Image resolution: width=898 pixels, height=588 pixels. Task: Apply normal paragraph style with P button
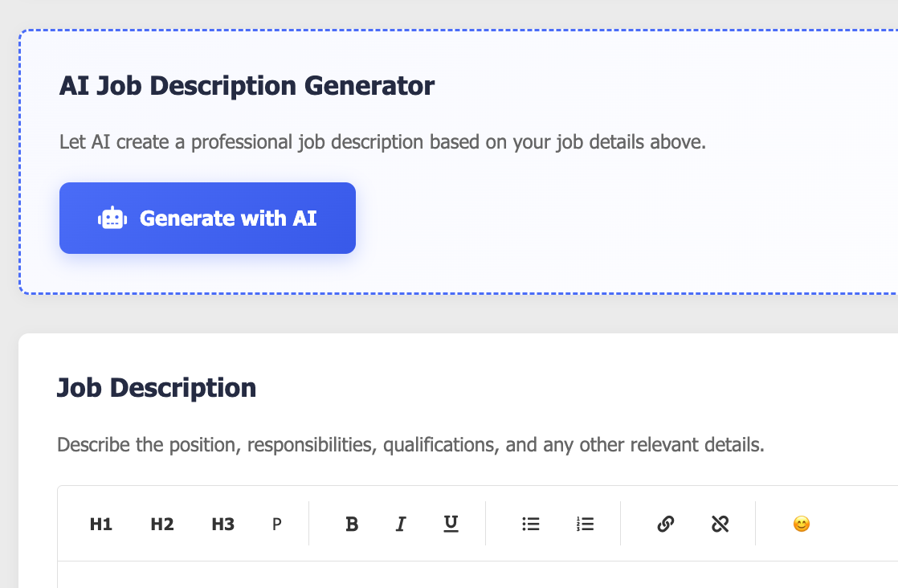[276, 524]
